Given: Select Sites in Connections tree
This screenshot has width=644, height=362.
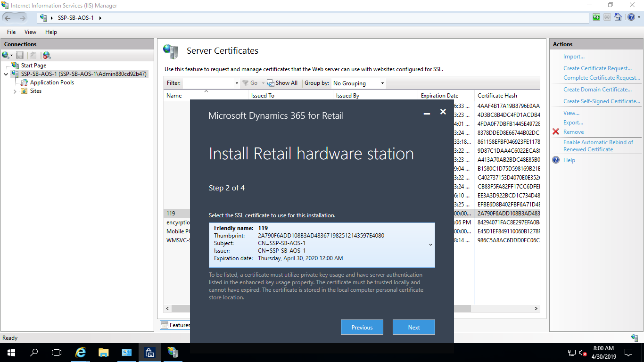Looking at the screenshot, I should pos(36,91).
